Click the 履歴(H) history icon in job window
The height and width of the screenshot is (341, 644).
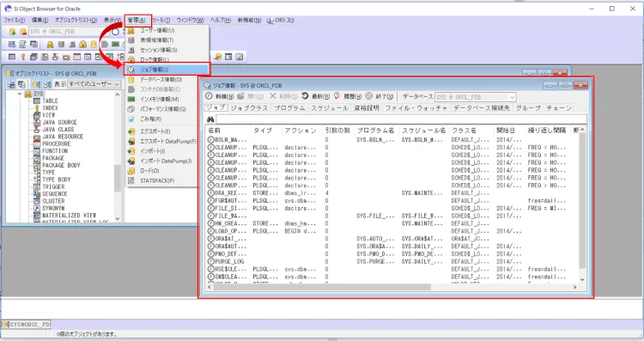337,96
